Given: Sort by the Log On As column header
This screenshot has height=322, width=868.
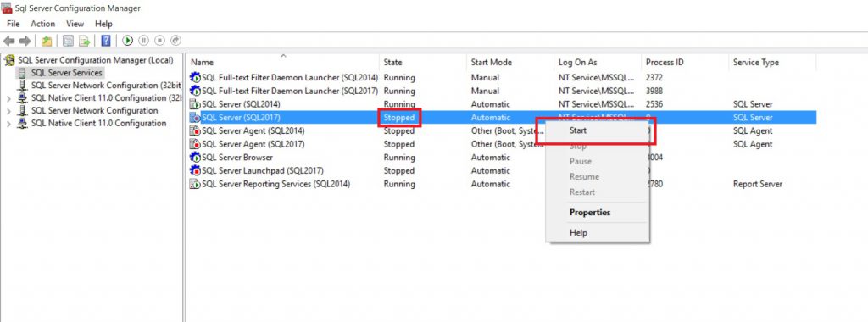Looking at the screenshot, I should pyautogui.click(x=598, y=62).
